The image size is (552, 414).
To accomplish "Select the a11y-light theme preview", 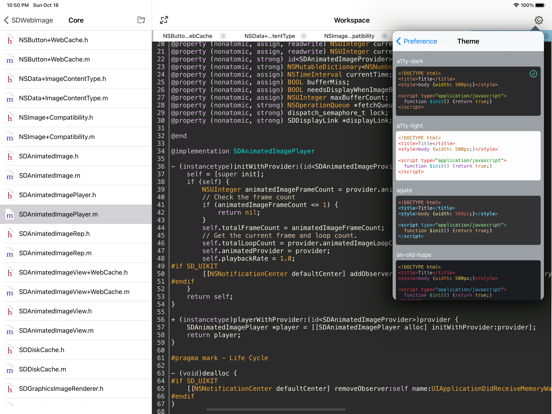I will (x=468, y=156).
